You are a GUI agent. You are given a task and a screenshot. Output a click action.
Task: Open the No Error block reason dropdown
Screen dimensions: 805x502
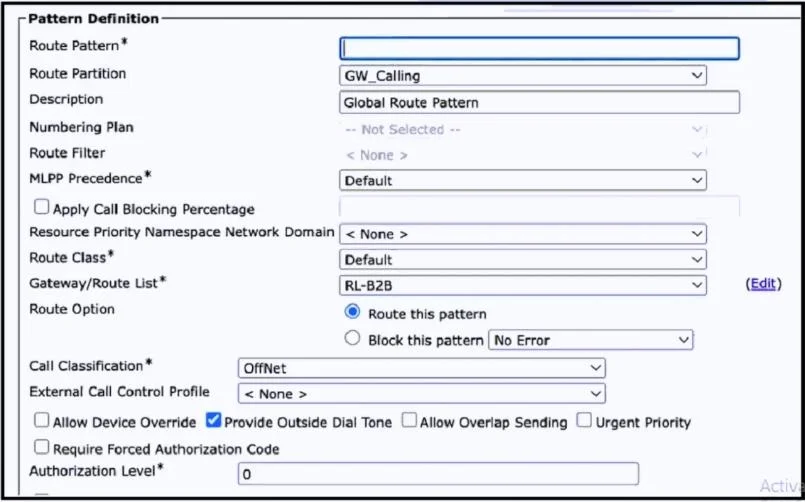pos(590,340)
